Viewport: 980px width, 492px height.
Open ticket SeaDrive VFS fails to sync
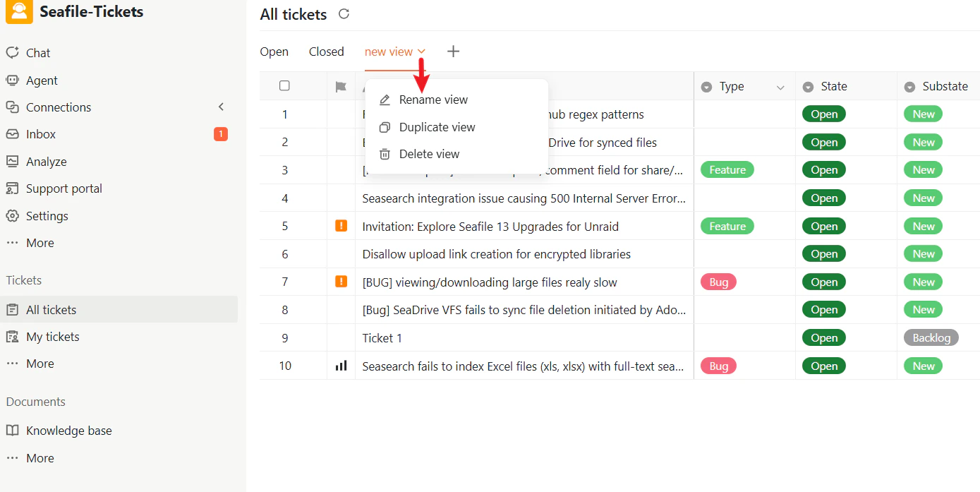(x=524, y=310)
